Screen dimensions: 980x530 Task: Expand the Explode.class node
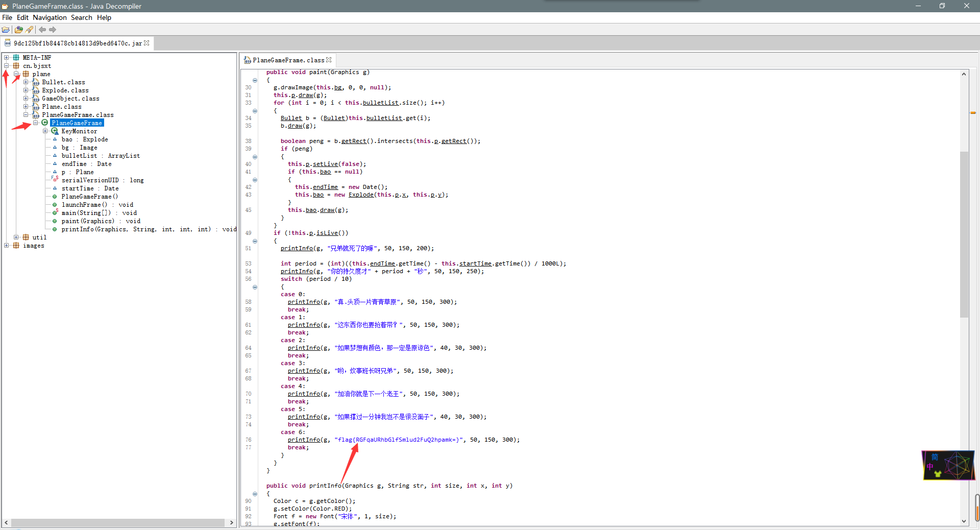[26, 90]
